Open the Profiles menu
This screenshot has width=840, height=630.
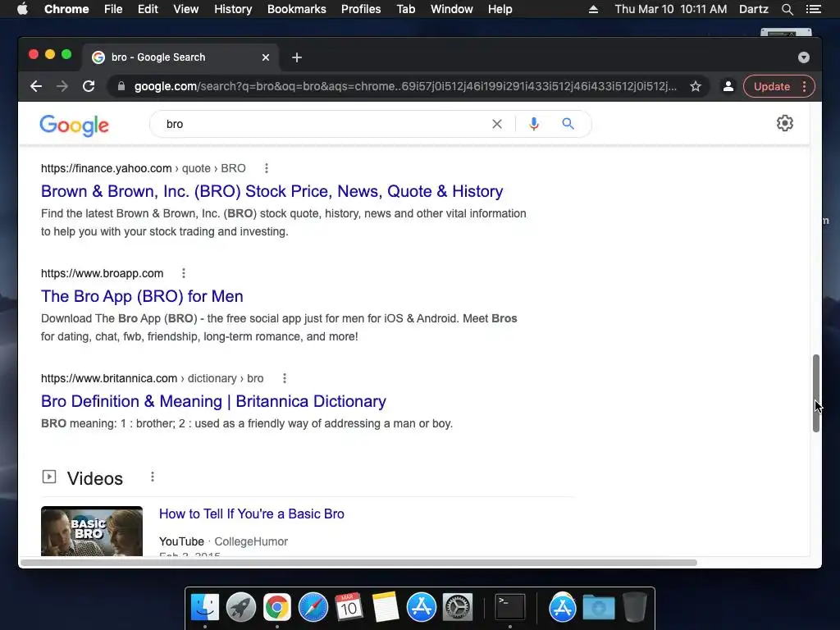pyautogui.click(x=361, y=9)
